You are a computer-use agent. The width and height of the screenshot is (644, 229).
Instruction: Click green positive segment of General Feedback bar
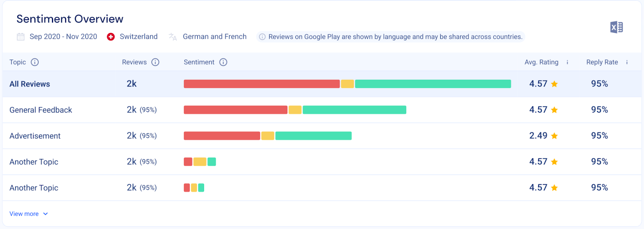point(354,110)
